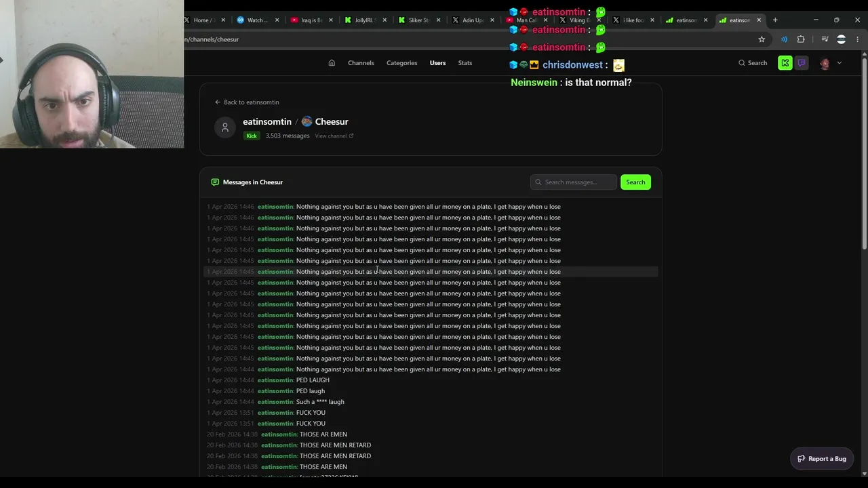Click the eatinsomtin user profile icon
Screen dimensions: 868x488
225,127
